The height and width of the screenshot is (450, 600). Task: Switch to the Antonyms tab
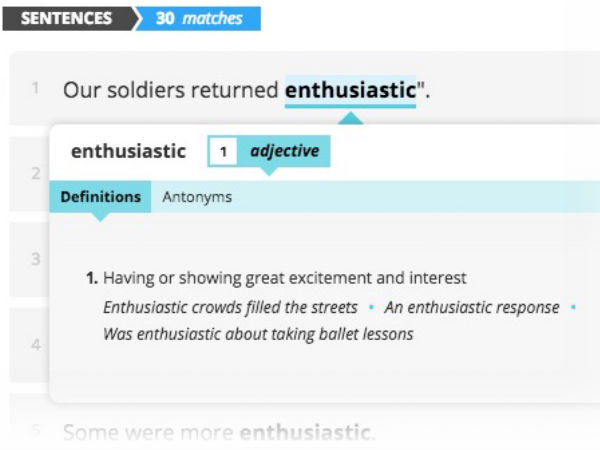pos(197,197)
